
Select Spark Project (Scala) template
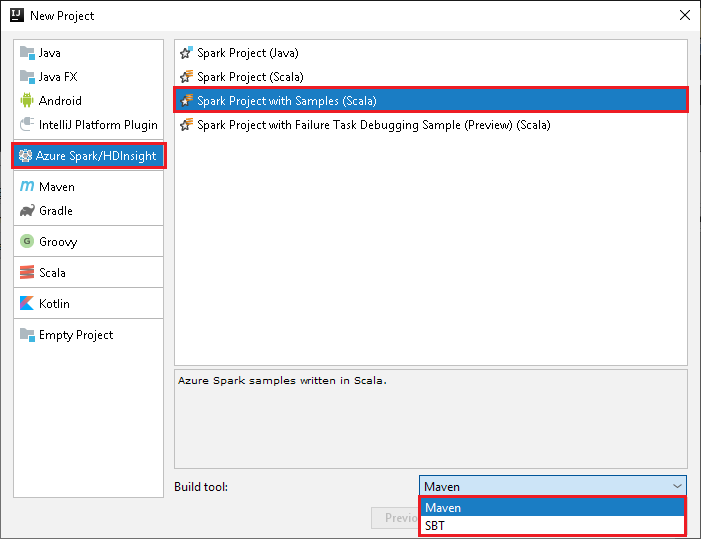click(431, 77)
